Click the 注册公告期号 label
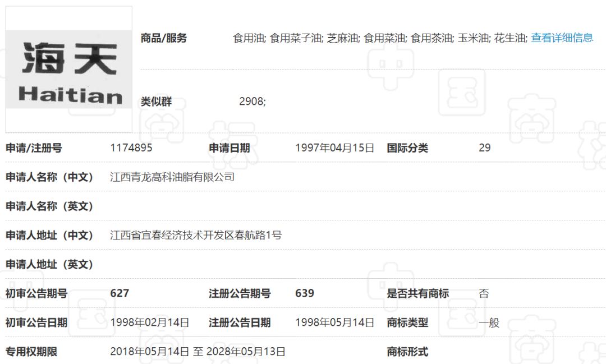 click(240, 293)
